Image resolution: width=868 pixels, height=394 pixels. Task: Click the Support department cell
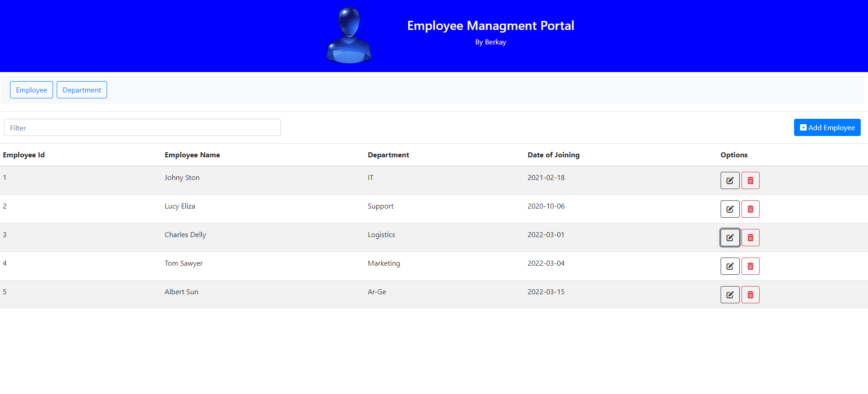tap(380, 206)
